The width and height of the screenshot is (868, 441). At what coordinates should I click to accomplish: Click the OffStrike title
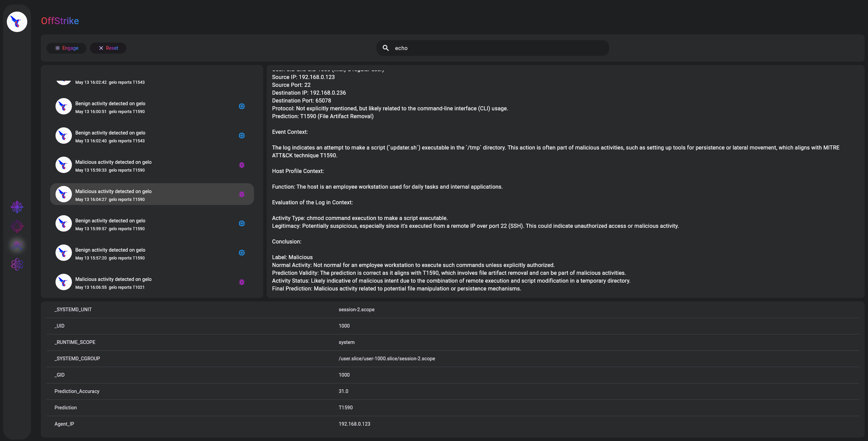[x=60, y=21]
